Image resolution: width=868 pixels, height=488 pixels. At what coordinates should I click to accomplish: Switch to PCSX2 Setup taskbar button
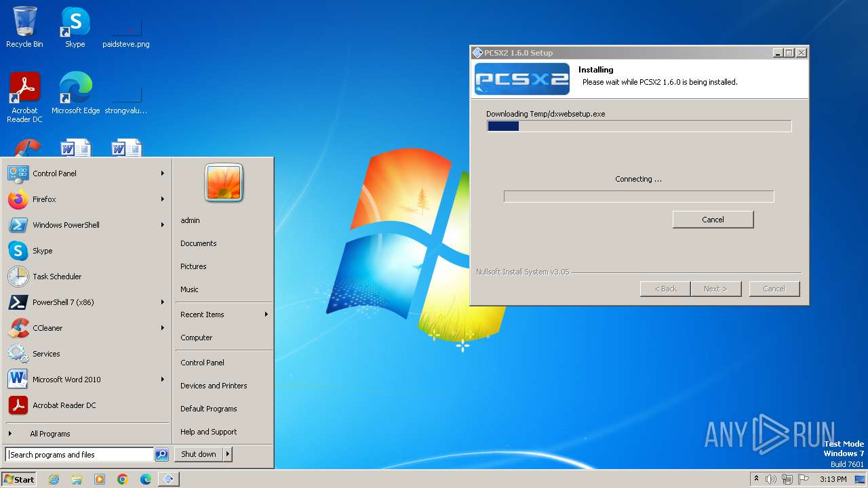[x=169, y=479]
